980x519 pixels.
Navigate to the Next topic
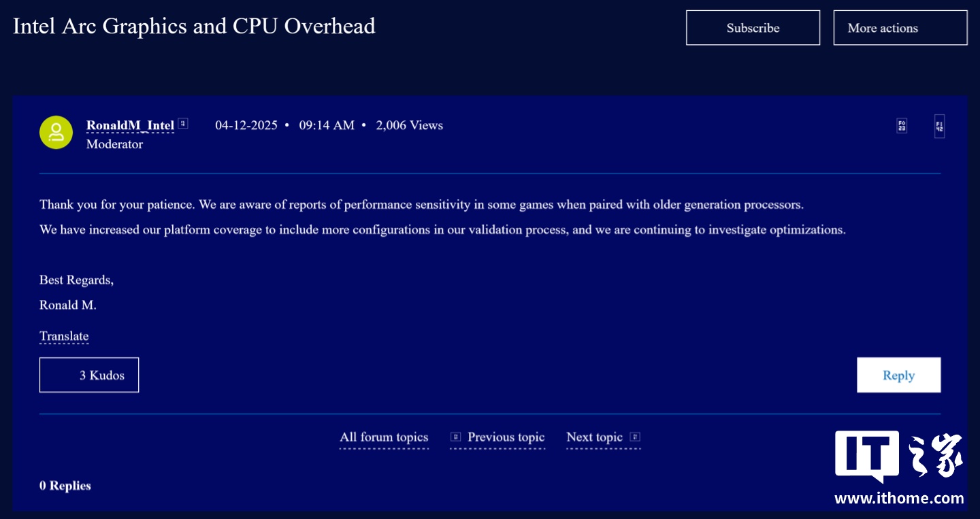[594, 437]
